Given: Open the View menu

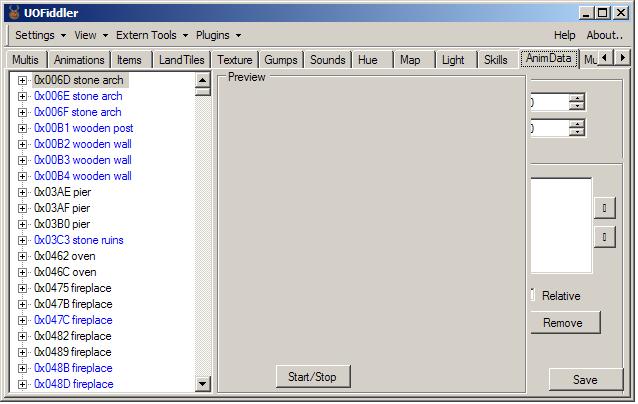Looking at the screenshot, I should [91, 35].
